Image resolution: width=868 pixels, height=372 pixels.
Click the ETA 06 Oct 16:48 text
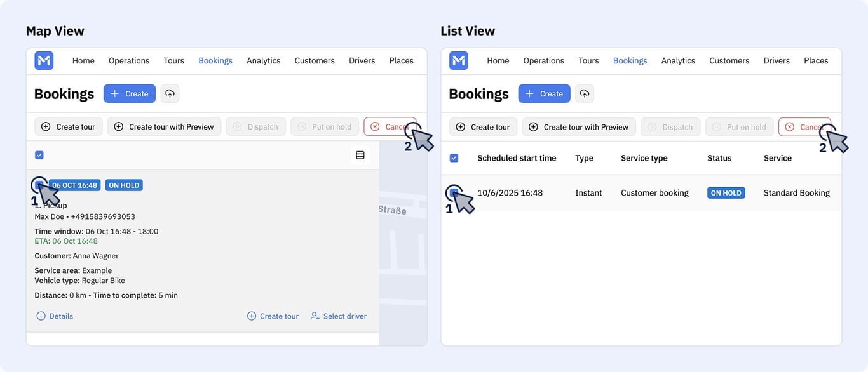point(66,241)
